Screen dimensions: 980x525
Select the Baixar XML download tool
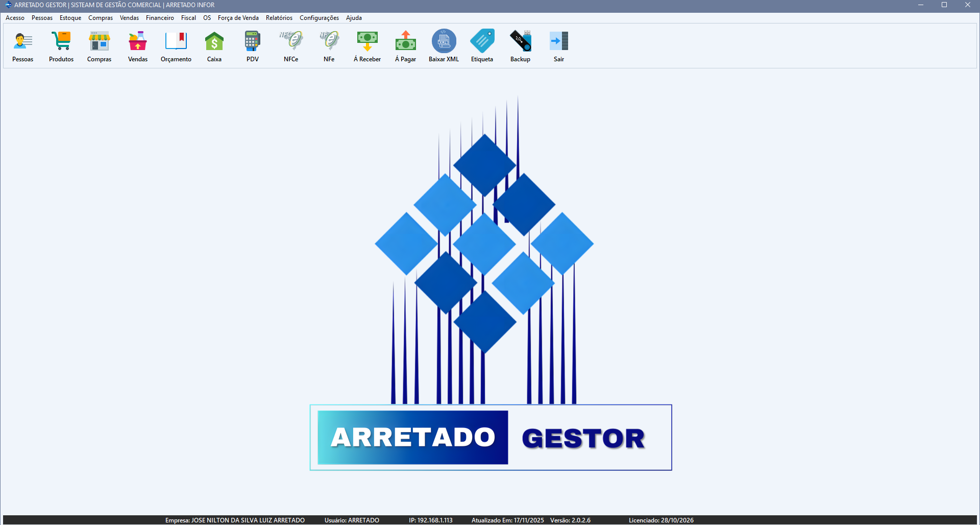pos(443,46)
